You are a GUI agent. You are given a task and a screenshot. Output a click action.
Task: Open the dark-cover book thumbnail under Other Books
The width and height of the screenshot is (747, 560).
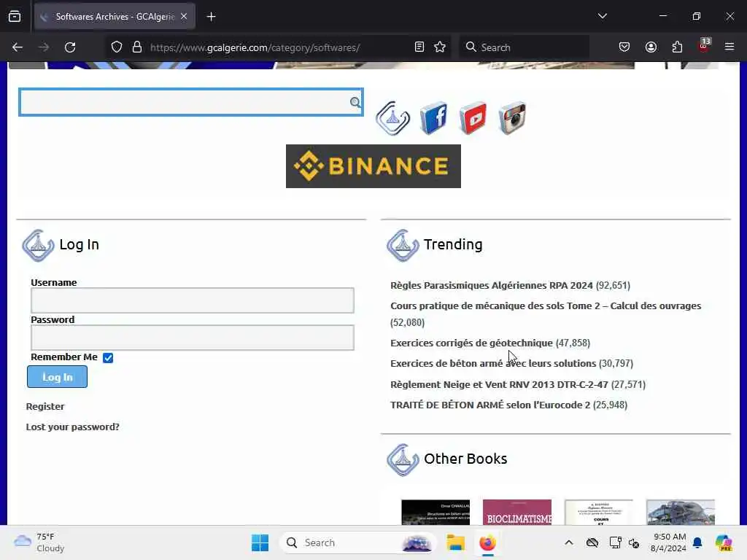(436, 513)
